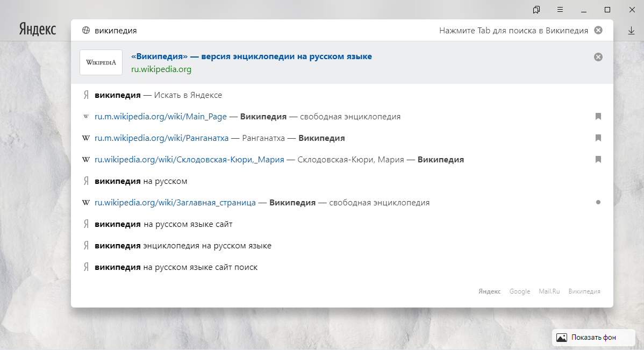Open Склодовская-Кюри, Мария Wikipedia suggestion
The height and width of the screenshot is (350, 644).
coord(342,159)
